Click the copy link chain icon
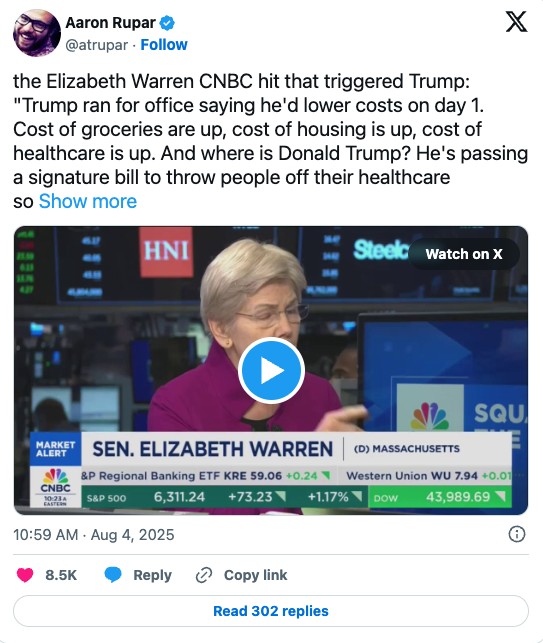Image resolution: width=543 pixels, height=643 pixels. tap(204, 575)
